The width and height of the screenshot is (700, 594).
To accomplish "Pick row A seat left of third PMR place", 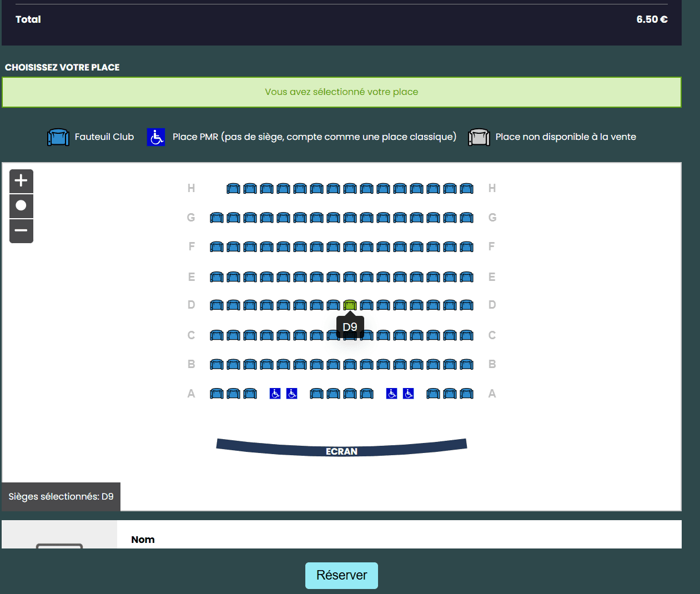I will point(366,394).
